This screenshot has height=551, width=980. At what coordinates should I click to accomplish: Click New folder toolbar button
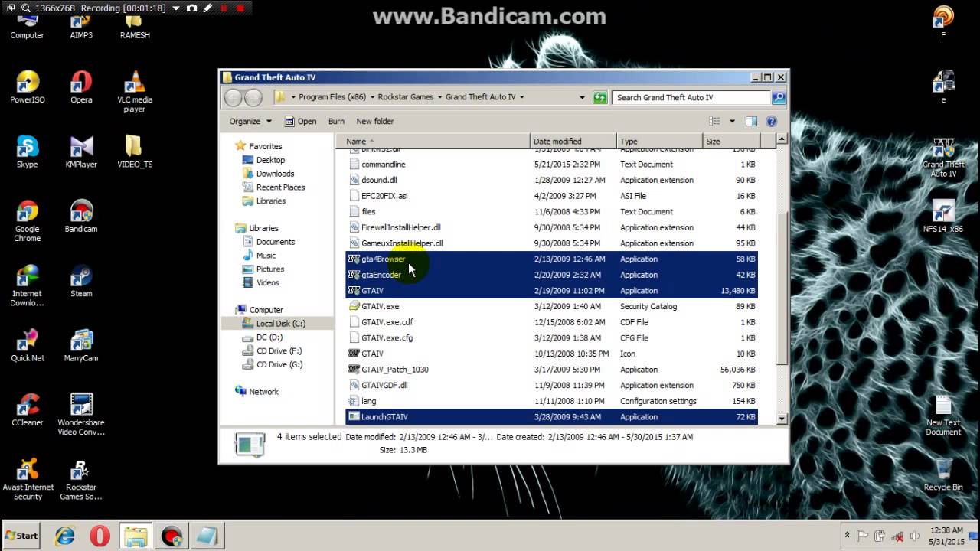pyautogui.click(x=374, y=121)
